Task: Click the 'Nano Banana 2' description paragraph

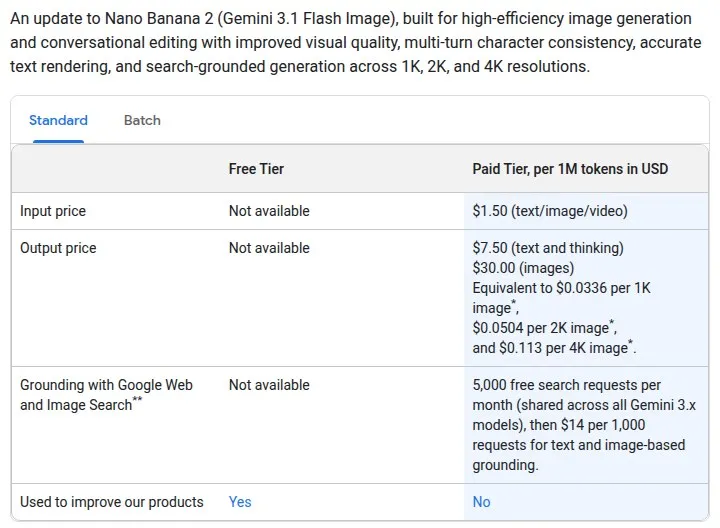Action: coord(355,42)
